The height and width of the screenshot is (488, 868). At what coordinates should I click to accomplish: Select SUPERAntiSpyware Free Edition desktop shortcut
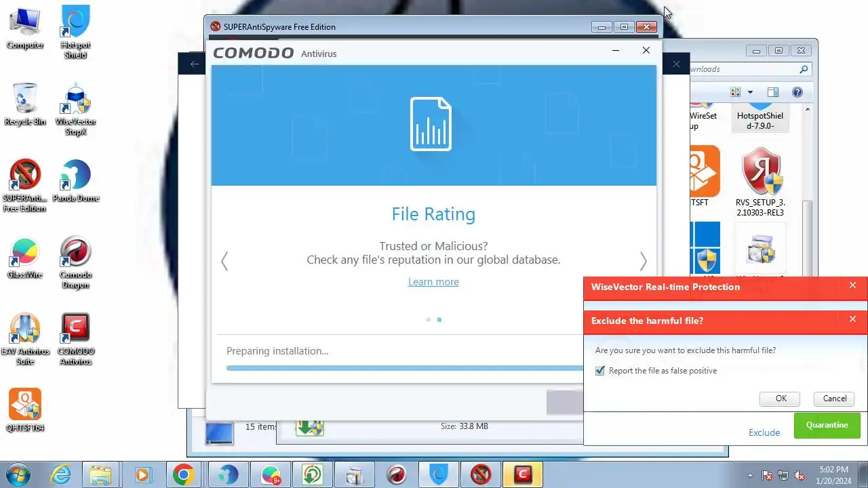25,186
